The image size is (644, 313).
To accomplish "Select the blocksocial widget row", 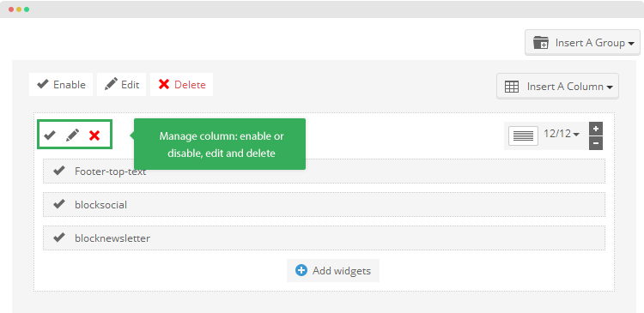I will [x=324, y=204].
